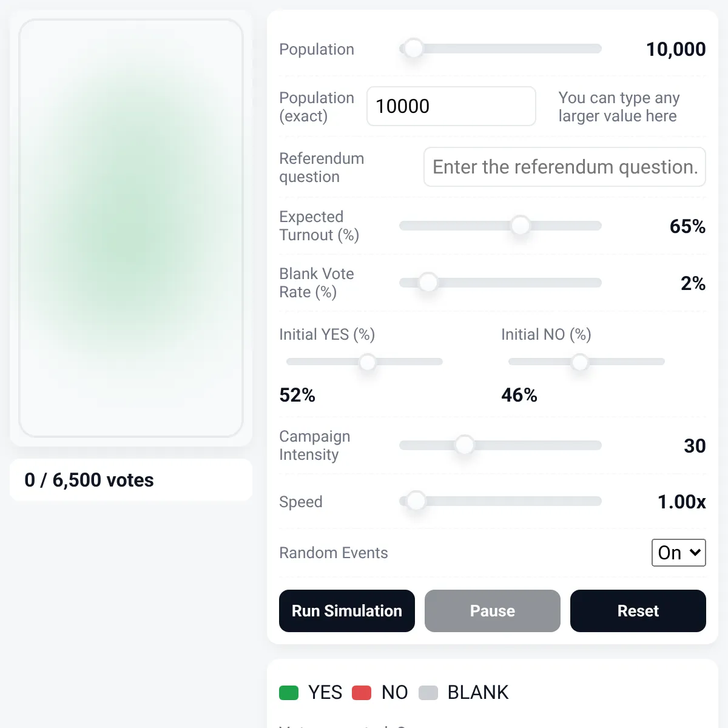Click the Campaign Intensity slider handle
This screenshot has height=728, width=728.
click(465, 445)
